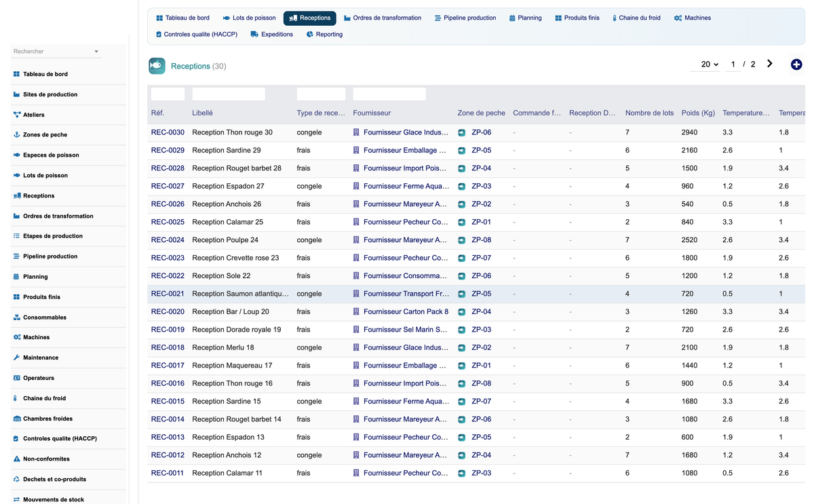Open the REC-0030 reference link

[168, 133]
